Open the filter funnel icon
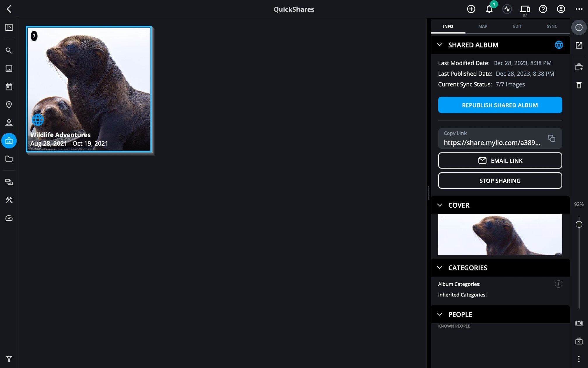The image size is (588, 368). point(9,359)
